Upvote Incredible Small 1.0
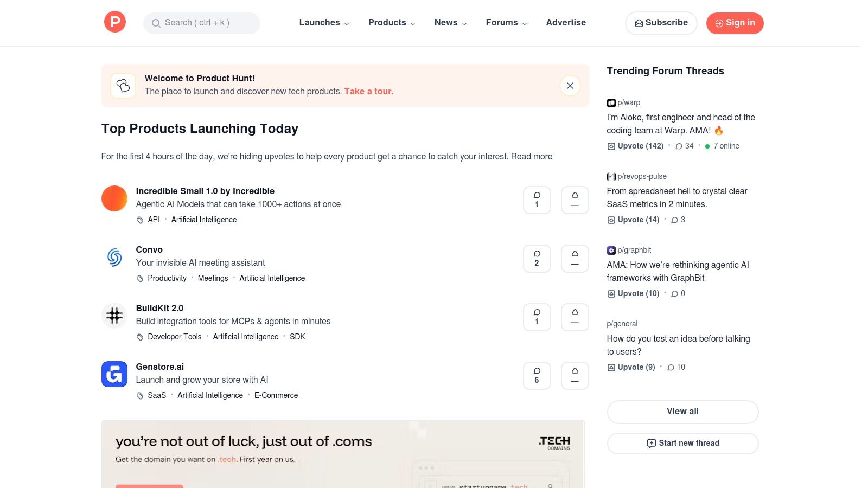Screen dimensions: 868x488 pyautogui.click(x=575, y=200)
